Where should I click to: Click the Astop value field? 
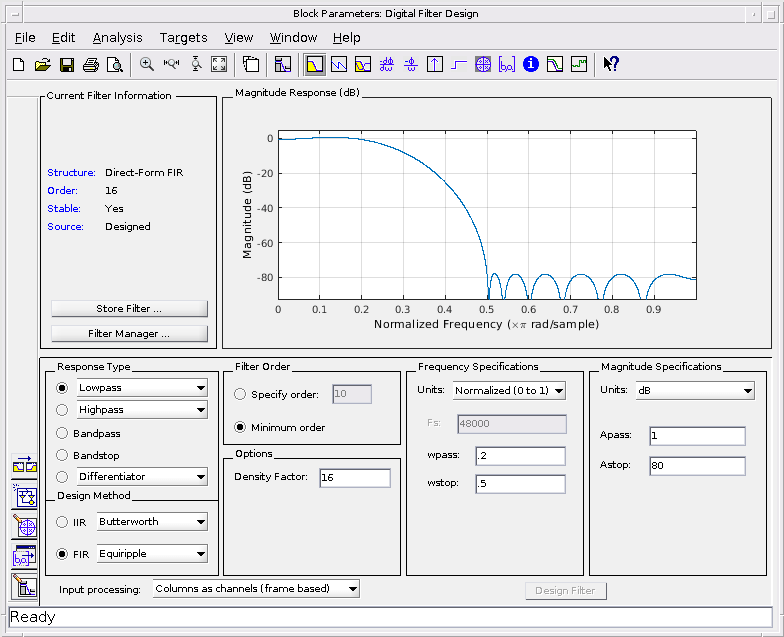[696, 466]
